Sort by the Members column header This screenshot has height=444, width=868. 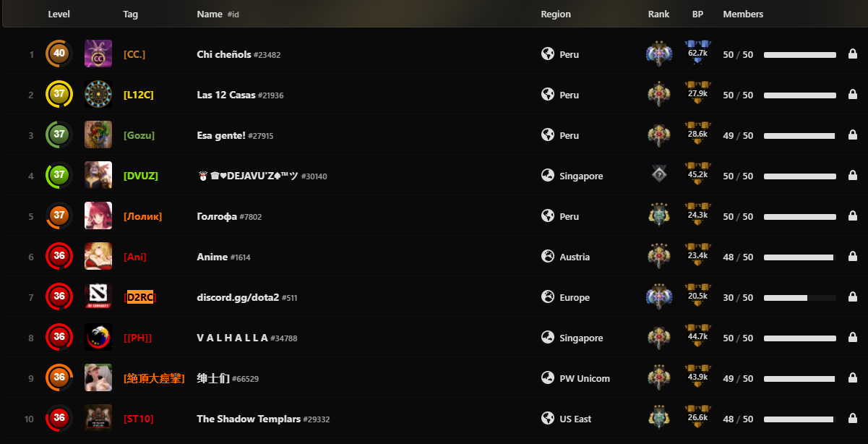coord(743,14)
